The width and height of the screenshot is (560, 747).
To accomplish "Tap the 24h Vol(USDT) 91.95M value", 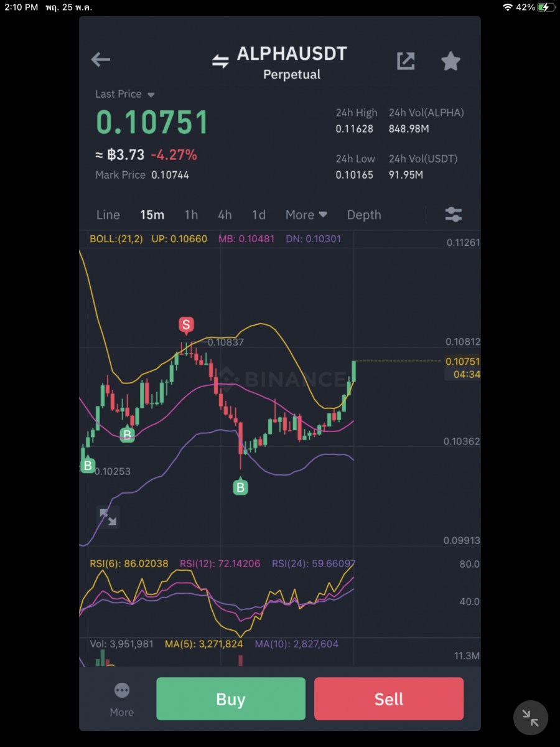I will 406,175.
